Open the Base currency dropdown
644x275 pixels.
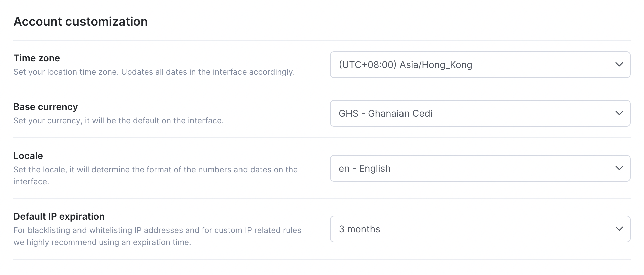[x=480, y=113]
